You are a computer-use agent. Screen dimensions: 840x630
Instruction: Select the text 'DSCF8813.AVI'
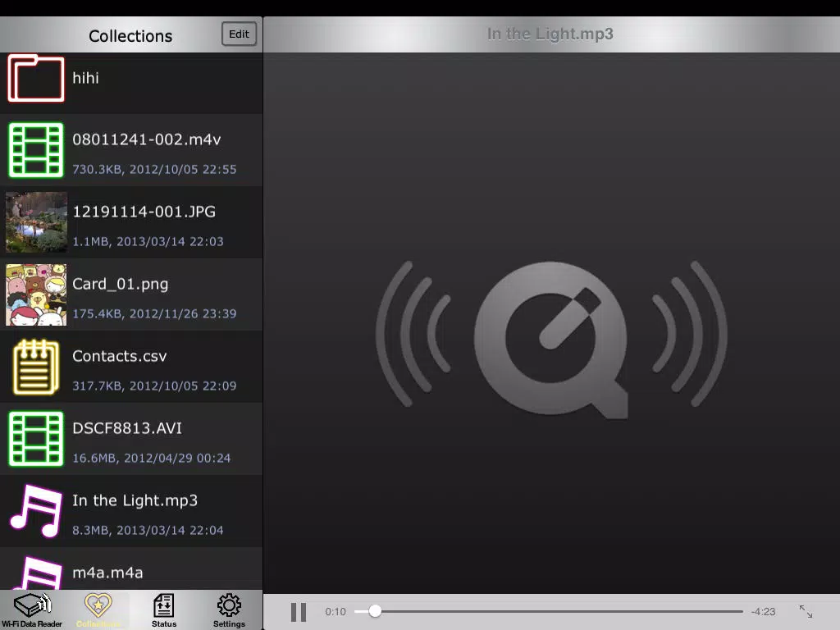[x=127, y=428]
